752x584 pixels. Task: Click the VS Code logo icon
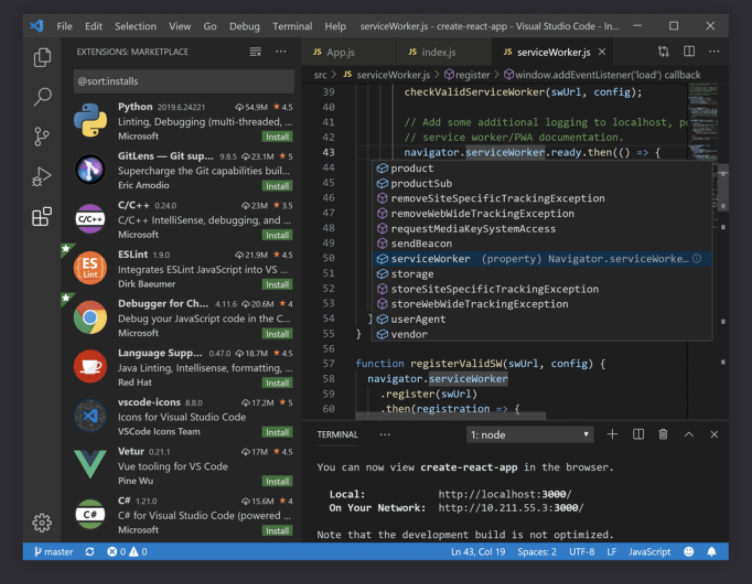(37, 26)
